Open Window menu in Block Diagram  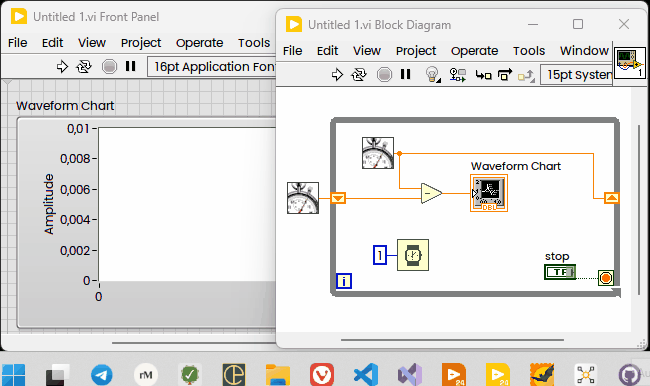[584, 51]
